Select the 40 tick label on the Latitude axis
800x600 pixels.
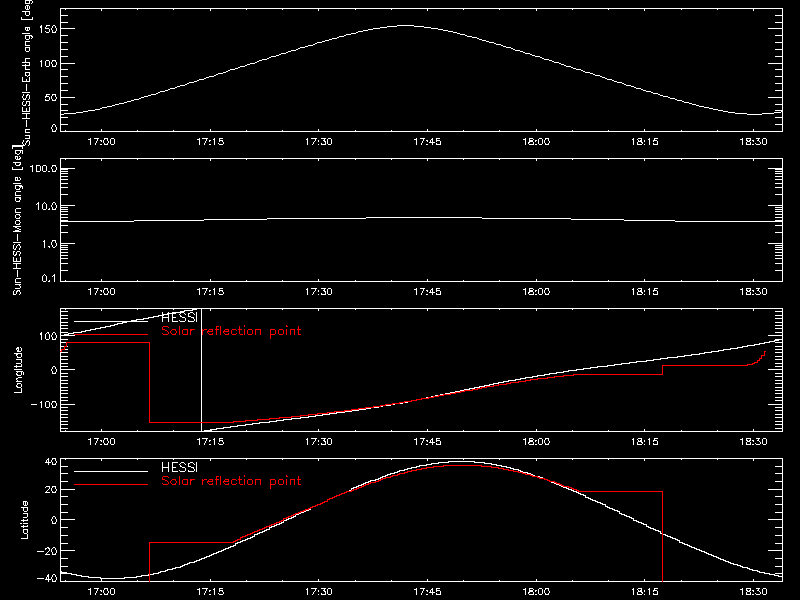[x=51, y=462]
